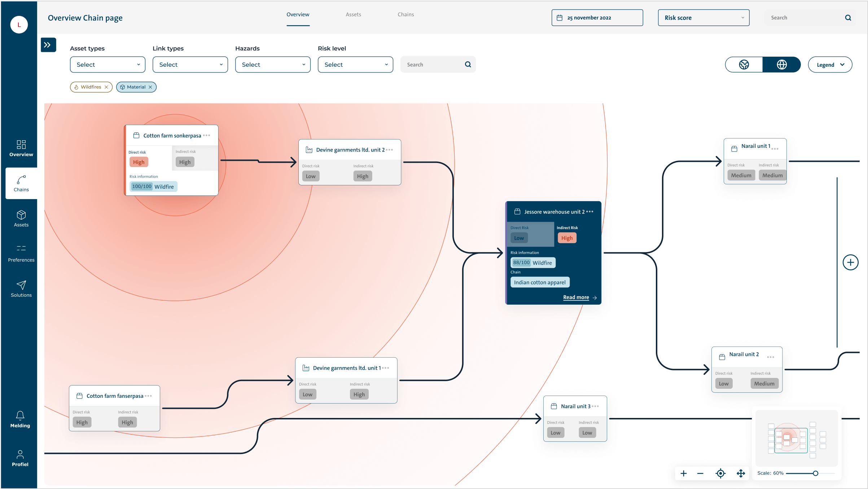Switch to the Chains top tab
Screen dimensions: 868x489
405,15
